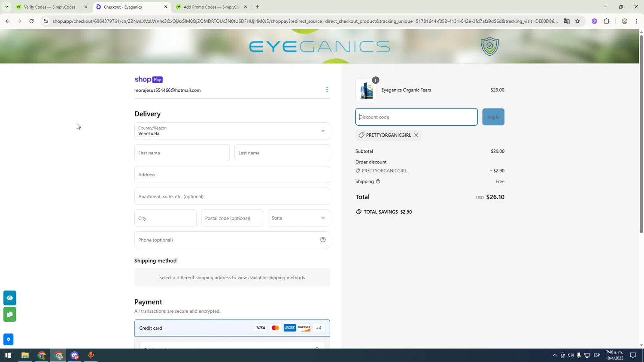
Task: Open the microphone recorder taskbar app
Action: [x=91, y=356]
